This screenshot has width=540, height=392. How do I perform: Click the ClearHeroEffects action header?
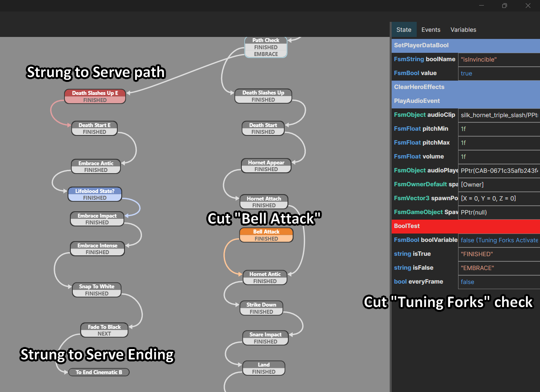click(465, 87)
